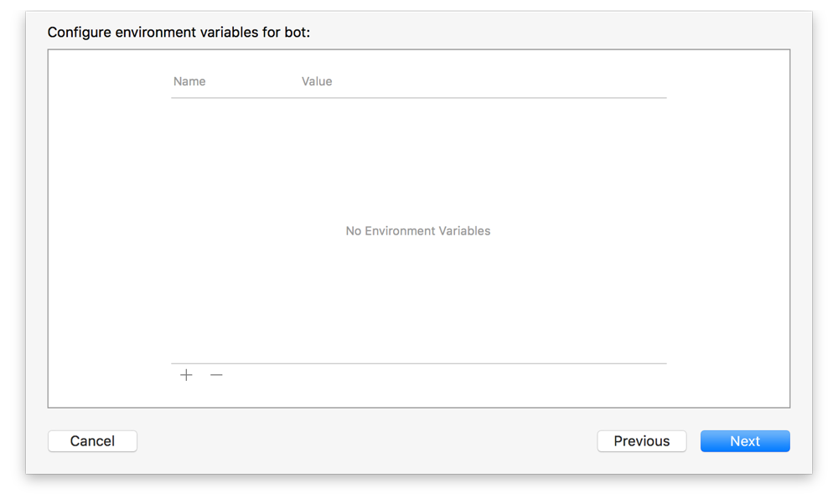Image resolution: width=838 pixels, height=504 pixels.
Task: Select the Name column header
Action: coord(189,81)
